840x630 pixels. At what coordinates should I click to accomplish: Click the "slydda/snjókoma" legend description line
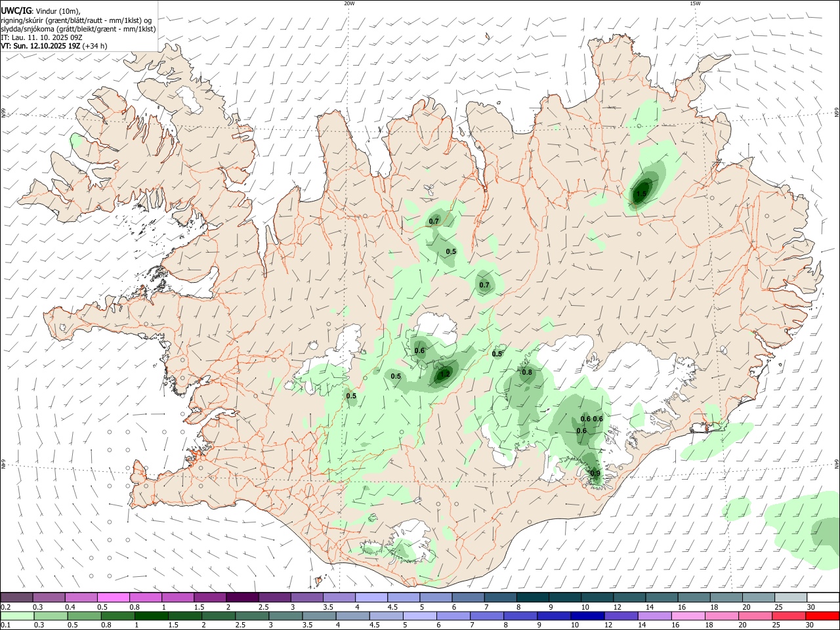pos(79,29)
